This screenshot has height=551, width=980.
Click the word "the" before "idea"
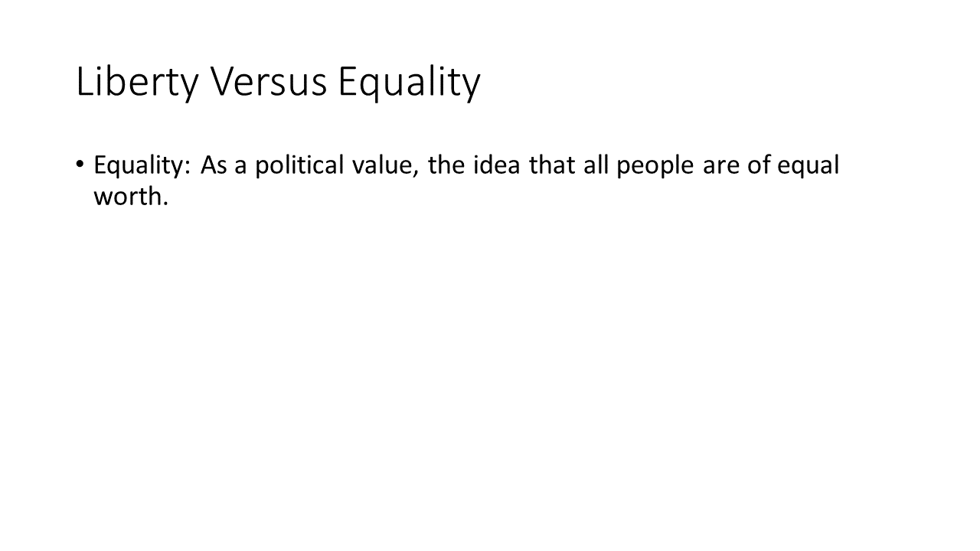[446, 165]
